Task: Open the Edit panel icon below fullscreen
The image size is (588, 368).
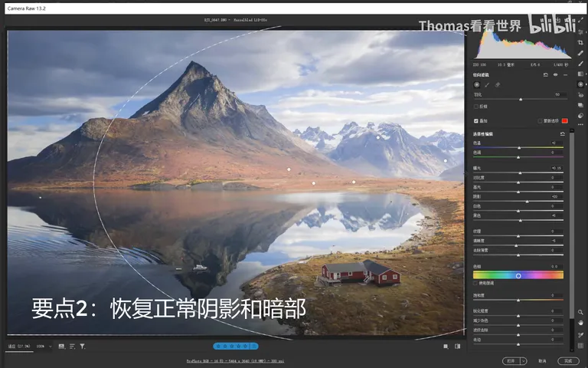Action: [x=580, y=32]
